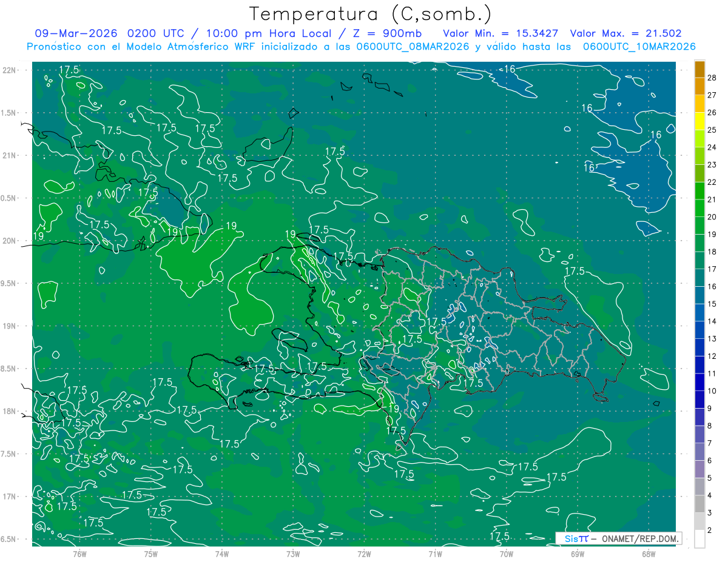Image resolution: width=728 pixels, height=562 pixels.
Task: Click the latitude axis label "21N"
Action: pyautogui.click(x=8, y=155)
